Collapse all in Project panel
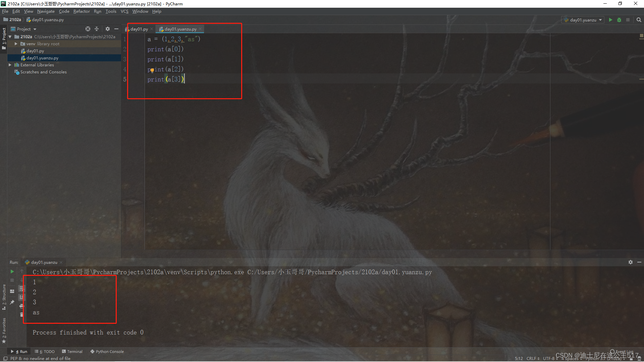The height and width of the screenshot is (362, 644). pos(97,29)
